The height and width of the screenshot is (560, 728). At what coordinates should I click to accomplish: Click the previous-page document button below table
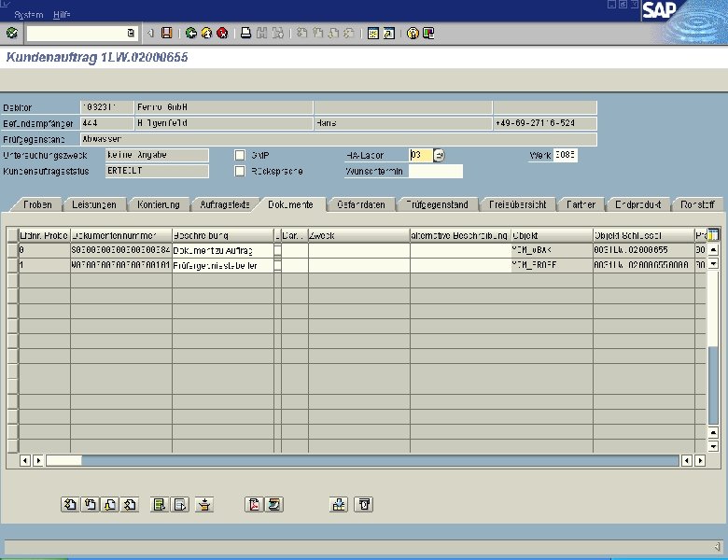point(91,504)
